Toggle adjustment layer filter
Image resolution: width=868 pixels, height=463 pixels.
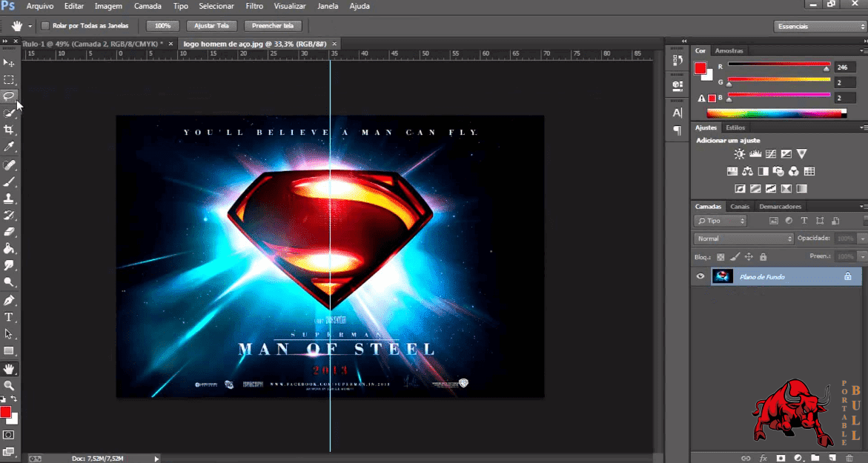pyautogui.click(x=789, y=221)
